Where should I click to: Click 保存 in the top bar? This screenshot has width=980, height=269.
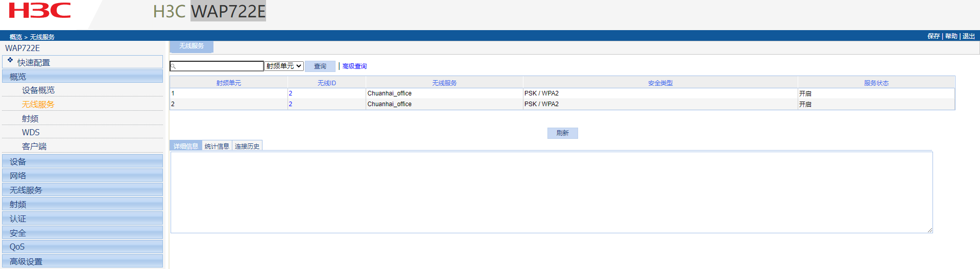pos(934,36)
